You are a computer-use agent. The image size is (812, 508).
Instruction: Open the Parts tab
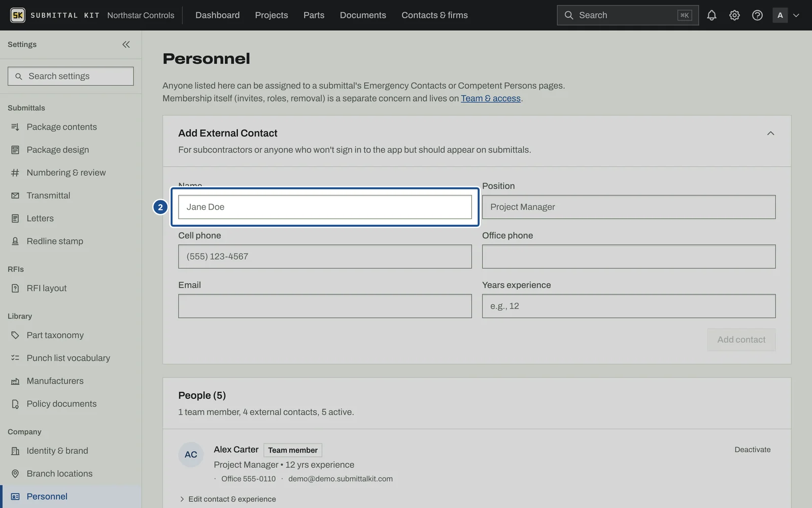tap(314, 15)
